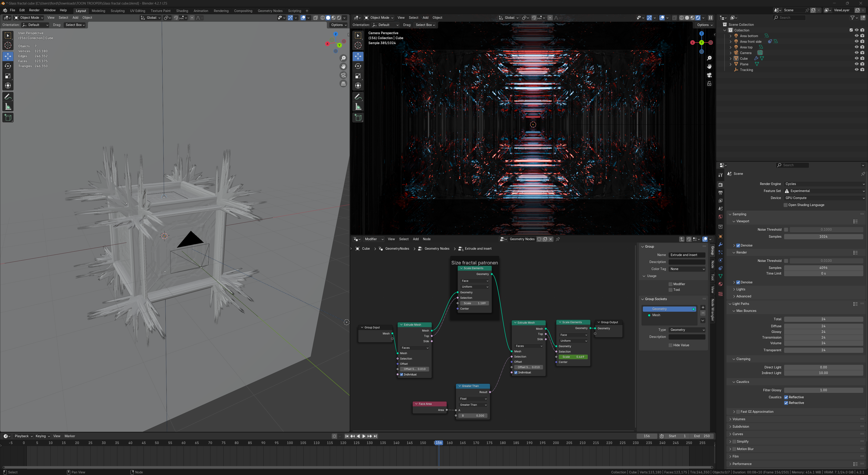Open the World properties tab
Screen dimensions: 868x475
click(720, 217)
